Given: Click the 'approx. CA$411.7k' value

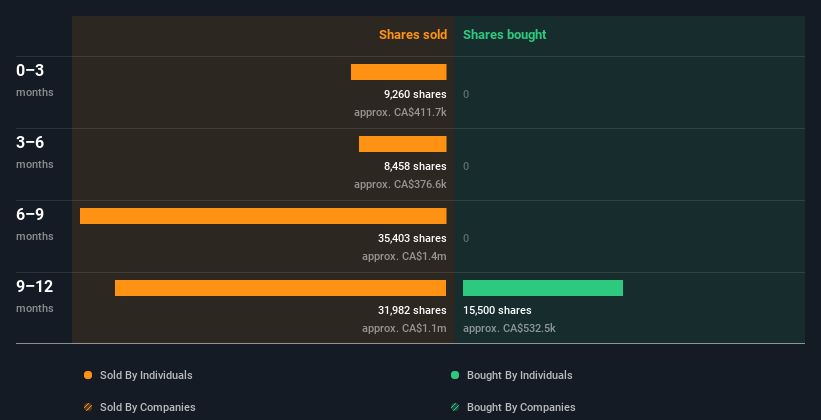Looking at the screenshot, I should (400, 112).
